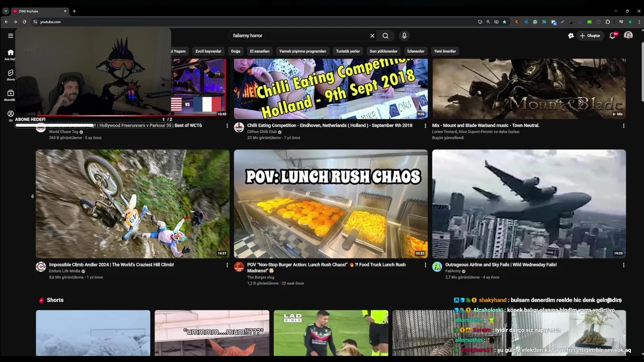Select the Yeni öneriler filter chip
This screenshot has width=644, height=362.
click(x=445, y=51)
